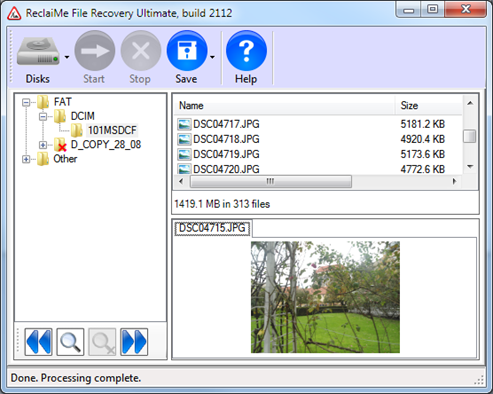Image resolution: width=493 pixels, height=394 pixels.
Task: Click horizontal scrollbar left arrow
Action: (x=181, y=181)
